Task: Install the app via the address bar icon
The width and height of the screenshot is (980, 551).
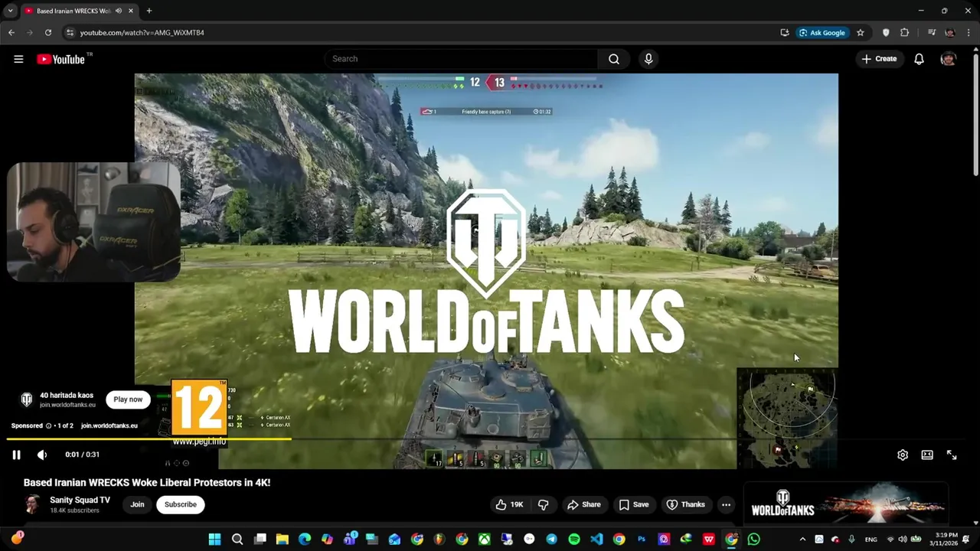Action: [785, 33]
